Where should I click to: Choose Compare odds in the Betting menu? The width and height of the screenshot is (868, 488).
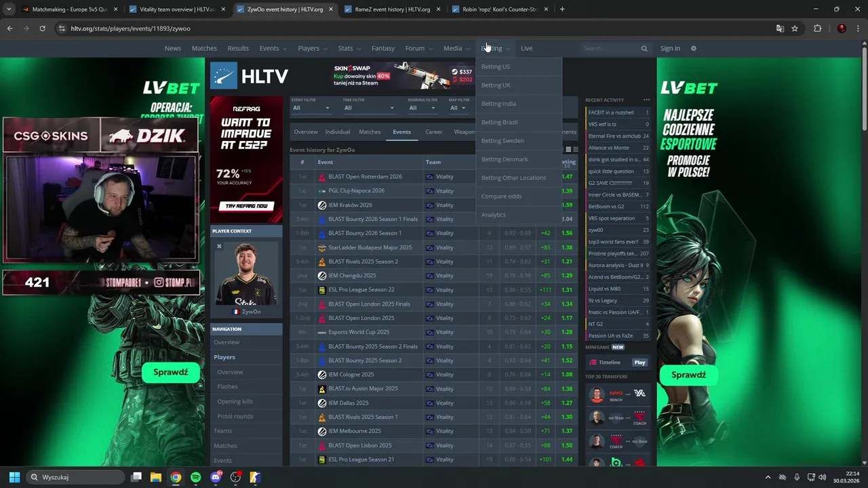coord(519,197)
